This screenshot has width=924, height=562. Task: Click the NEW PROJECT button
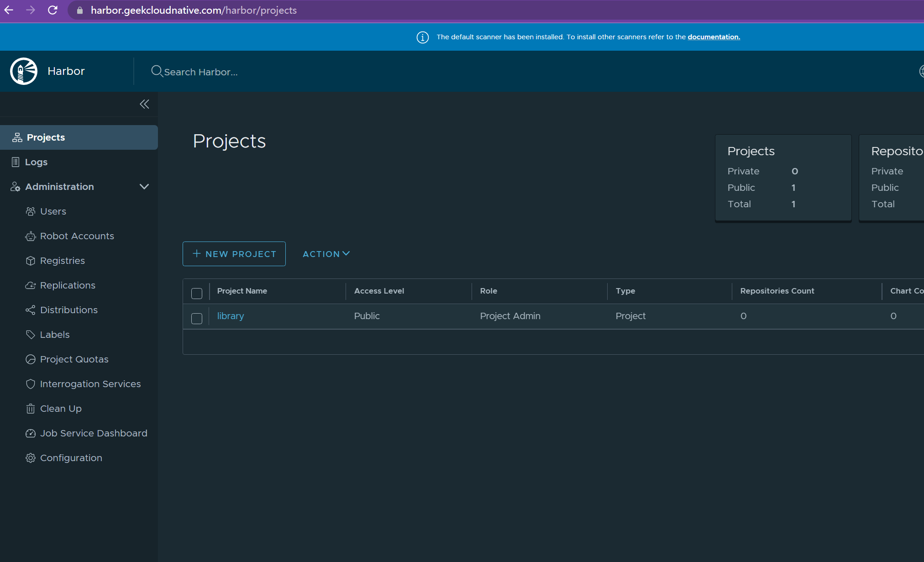click(234, 254)
